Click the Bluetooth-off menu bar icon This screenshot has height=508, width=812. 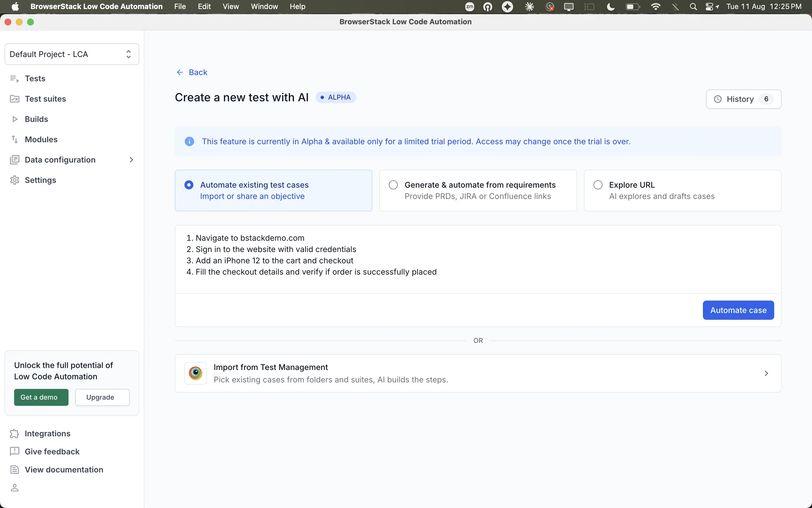[x=676, y=6]
